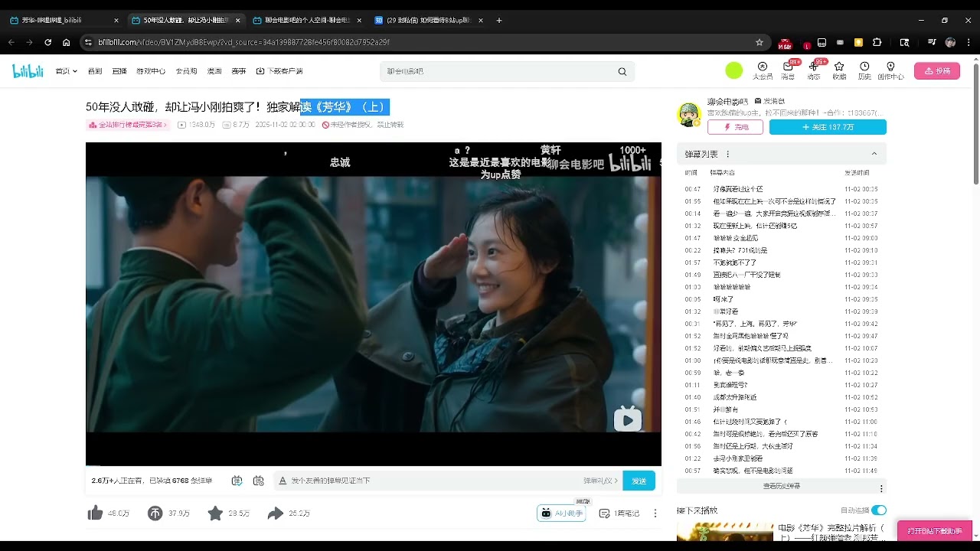
Task: Switch to the first browser tab 芳华
Action: pos(63,20)
